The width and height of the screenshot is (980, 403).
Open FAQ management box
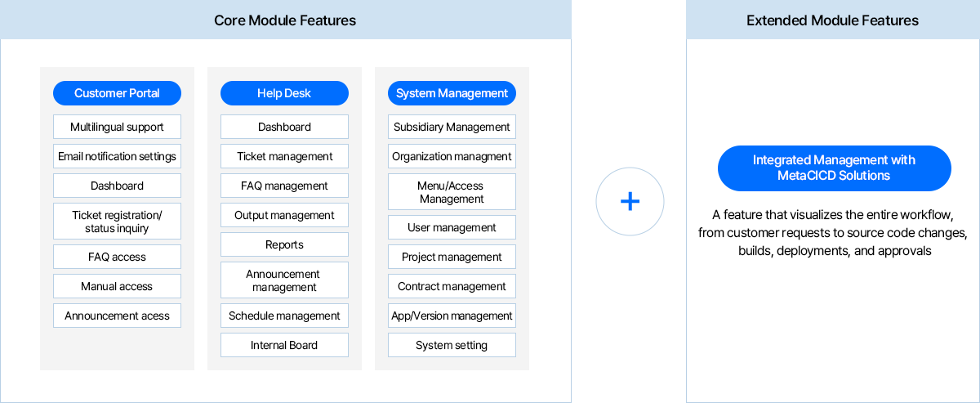coord(284,186)
